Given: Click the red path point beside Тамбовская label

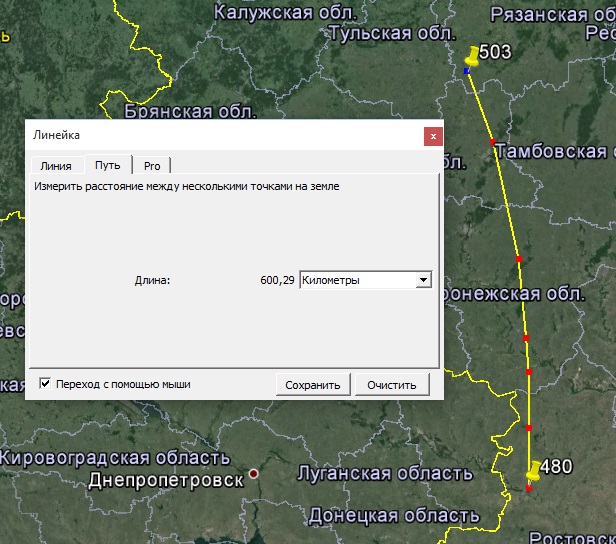Looking at the screenshot, I should click(x=492, y=144).
